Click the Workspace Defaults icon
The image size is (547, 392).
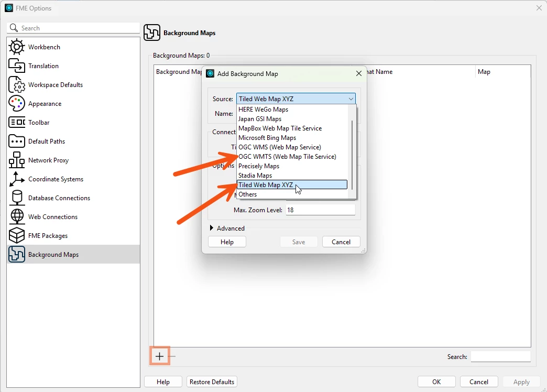coord(17,84)
